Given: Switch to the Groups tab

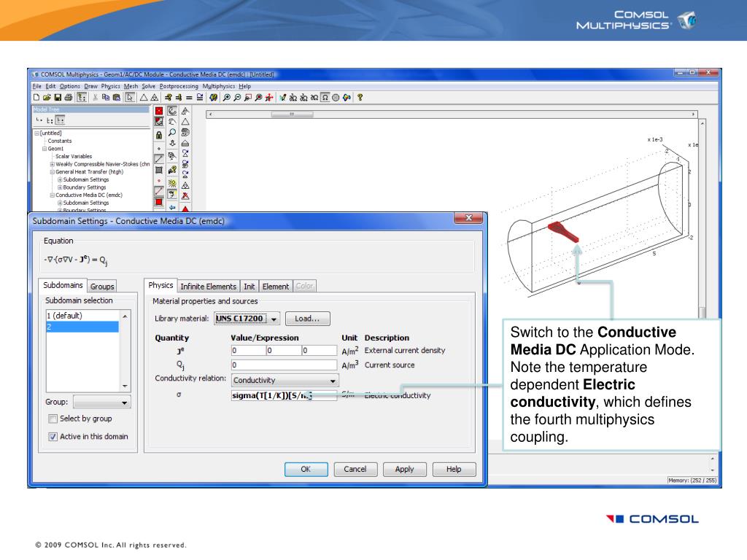Looking at the screenshot, I should tap(102, 286).
